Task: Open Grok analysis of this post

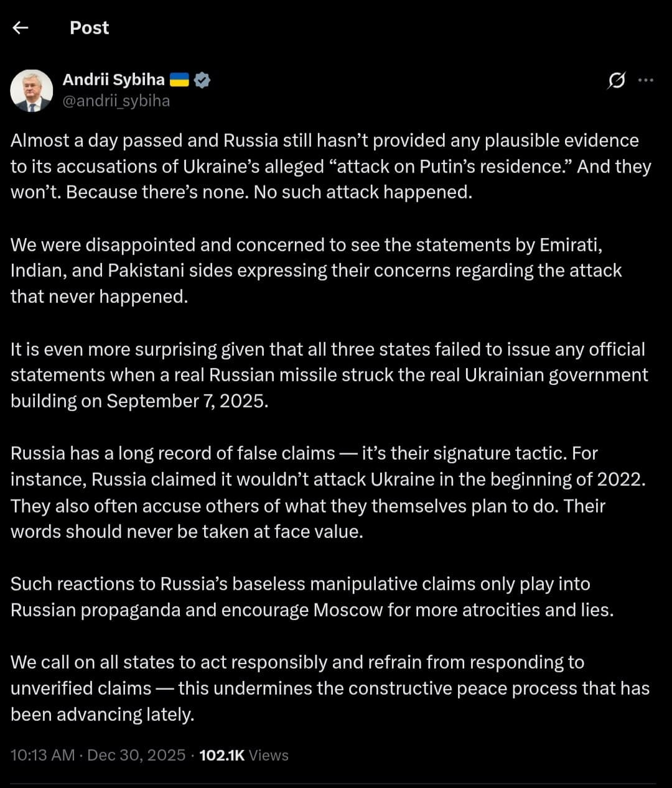Action: (616, 80)
